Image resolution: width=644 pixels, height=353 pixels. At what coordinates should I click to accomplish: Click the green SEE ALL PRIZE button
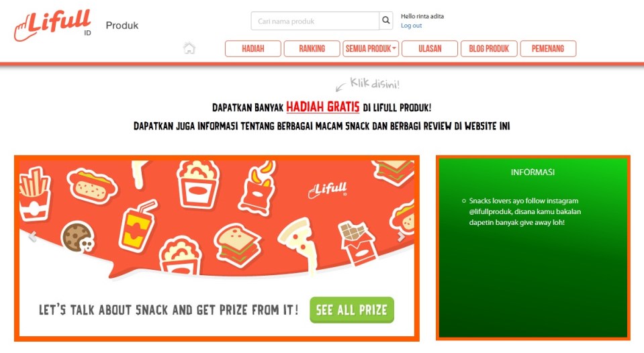[352, 310]
